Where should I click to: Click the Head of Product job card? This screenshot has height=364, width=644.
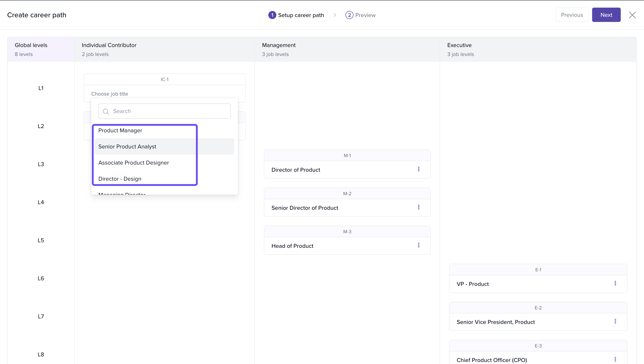[x=292, y=246]
